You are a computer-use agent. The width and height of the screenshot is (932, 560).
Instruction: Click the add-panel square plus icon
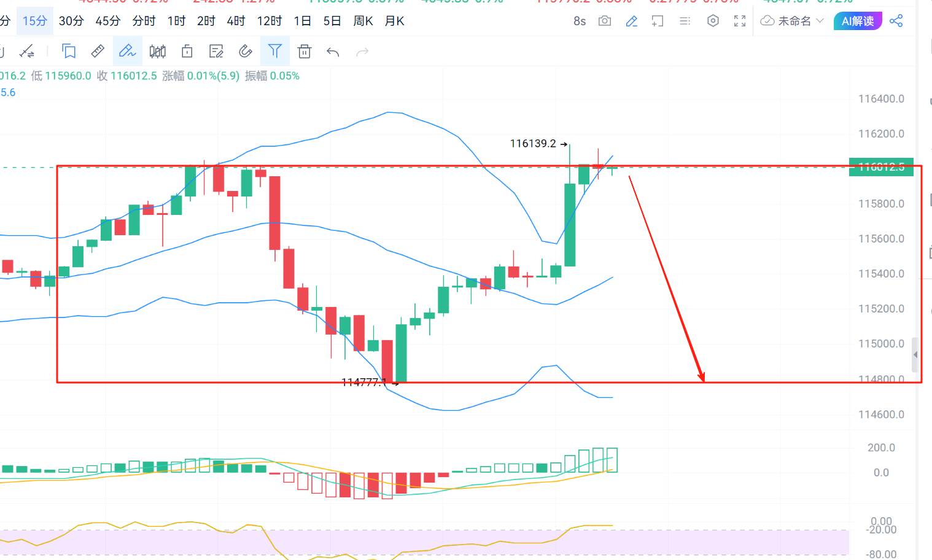coord(658,21)
